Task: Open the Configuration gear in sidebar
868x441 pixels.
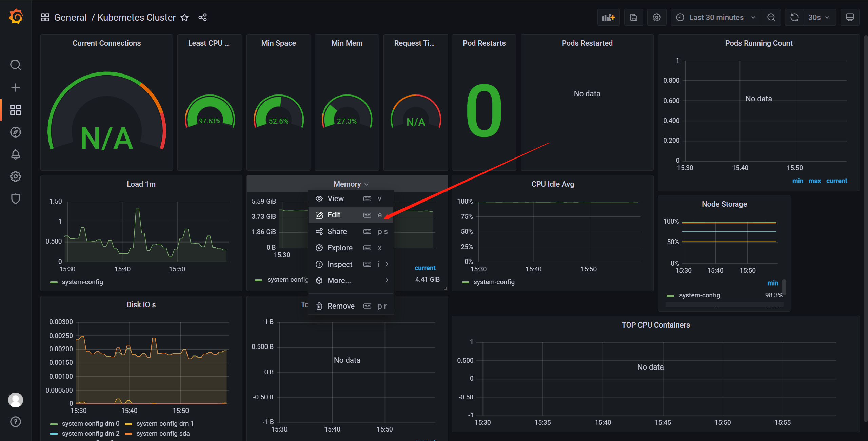Action: (x=16, y=176)
